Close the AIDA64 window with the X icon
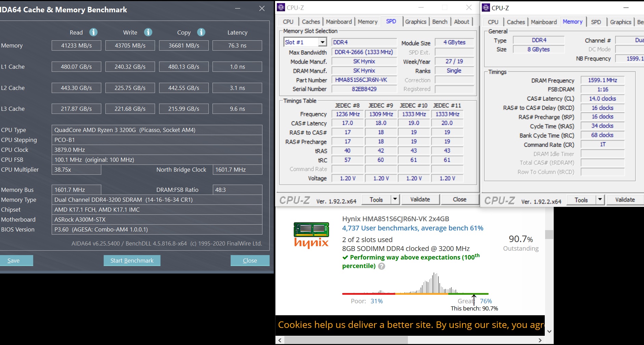The height and width of the screenshot is (345, 644). pyautogui.click(x=262, y=9)
